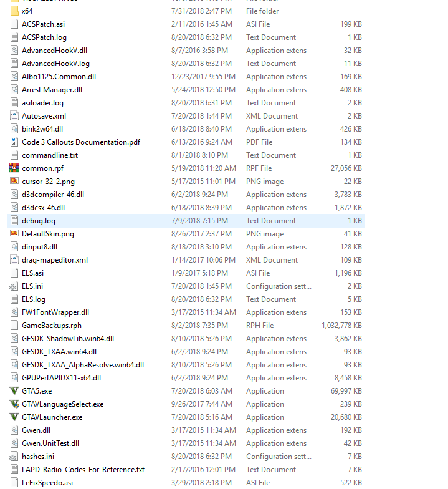Image resolution: width=448 pixels, height=489 pixels.
Task: Select GFSDK_TXAA_AlphaResolve.win64.dll file name
Action: pos(83,365)
